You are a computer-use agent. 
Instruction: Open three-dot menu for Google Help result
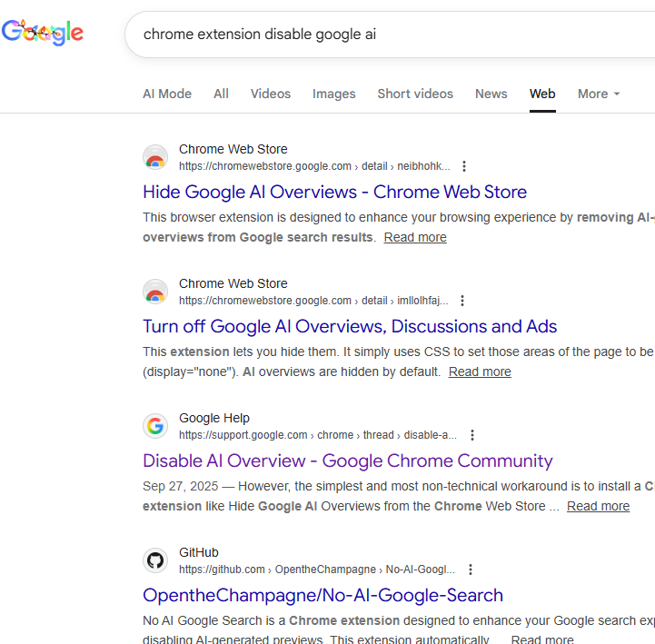[472, 435]
